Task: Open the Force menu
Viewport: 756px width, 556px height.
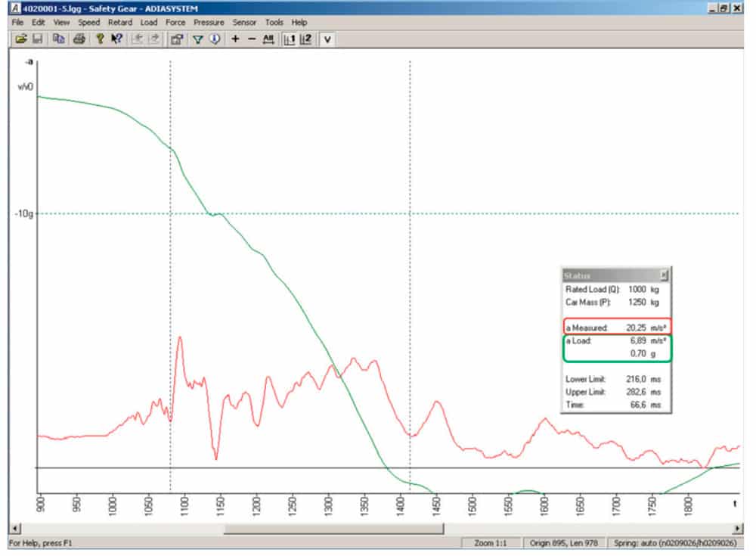Action: (x=175, y=22)
